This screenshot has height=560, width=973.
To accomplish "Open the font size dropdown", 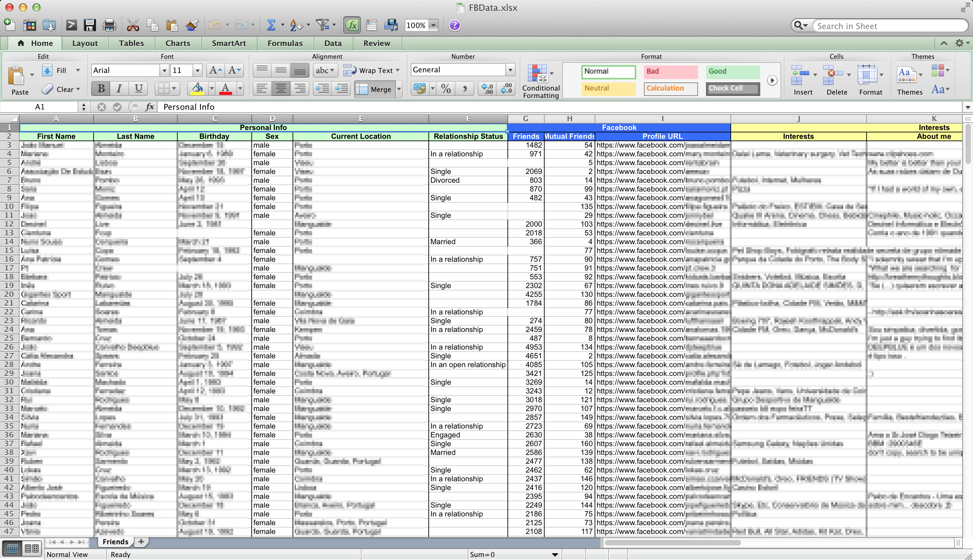I will tap(197, 70).
